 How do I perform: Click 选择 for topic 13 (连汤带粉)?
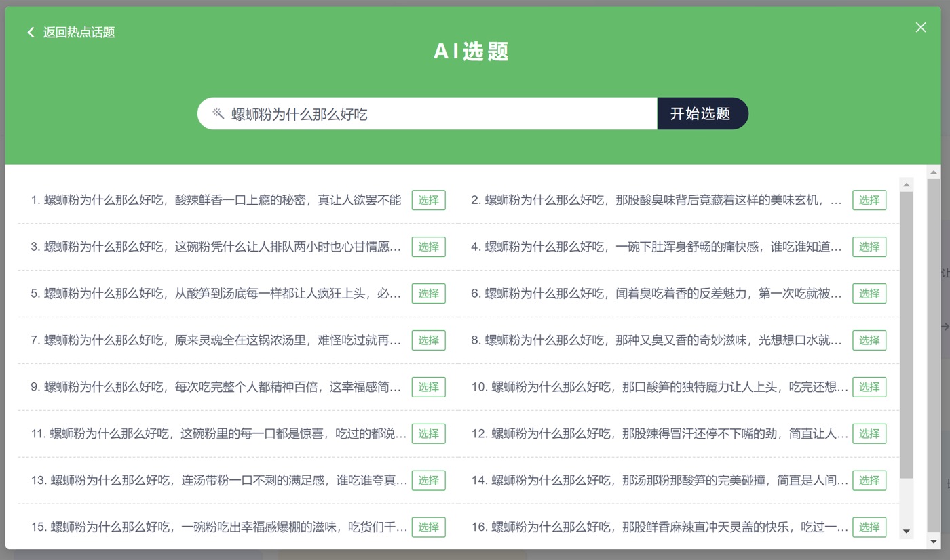tap(428, 481)
